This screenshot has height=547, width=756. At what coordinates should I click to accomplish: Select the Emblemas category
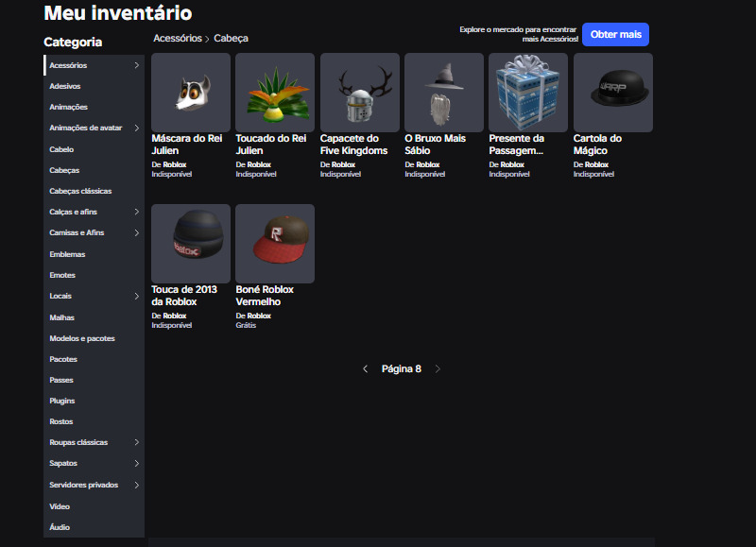(x=94, y=254)
